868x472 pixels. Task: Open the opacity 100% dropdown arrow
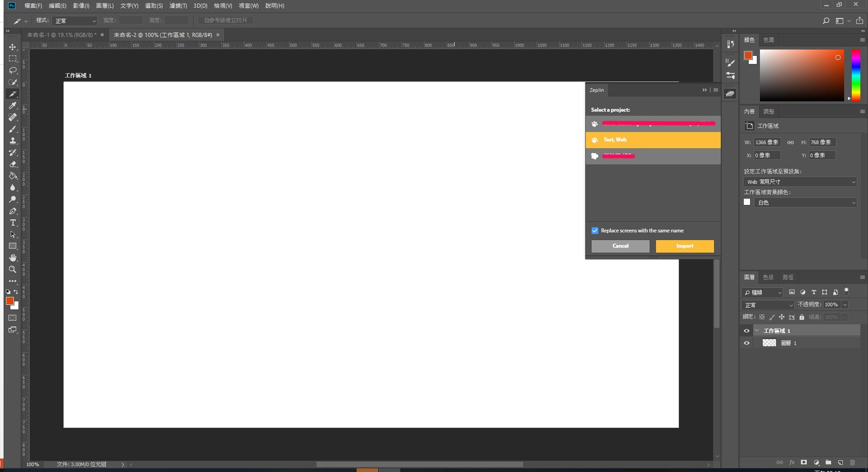[x=845, y=305]
